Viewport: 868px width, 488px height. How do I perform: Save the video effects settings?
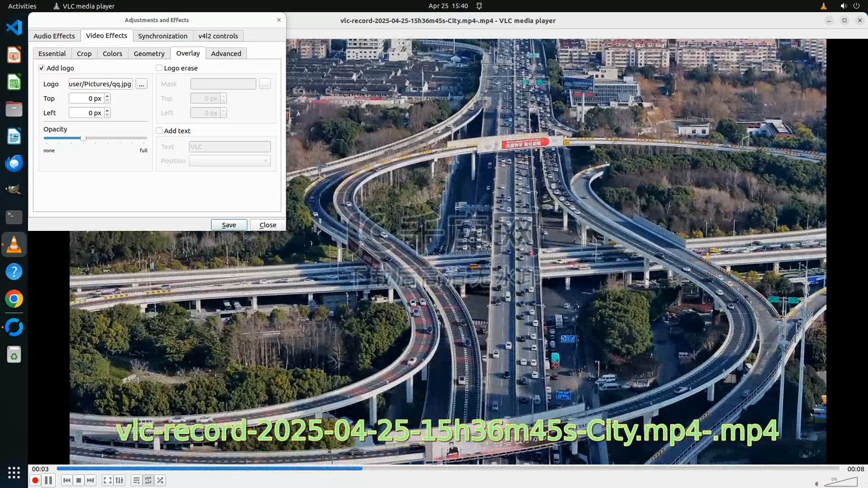pyautogui.click(x=229, y=225)
